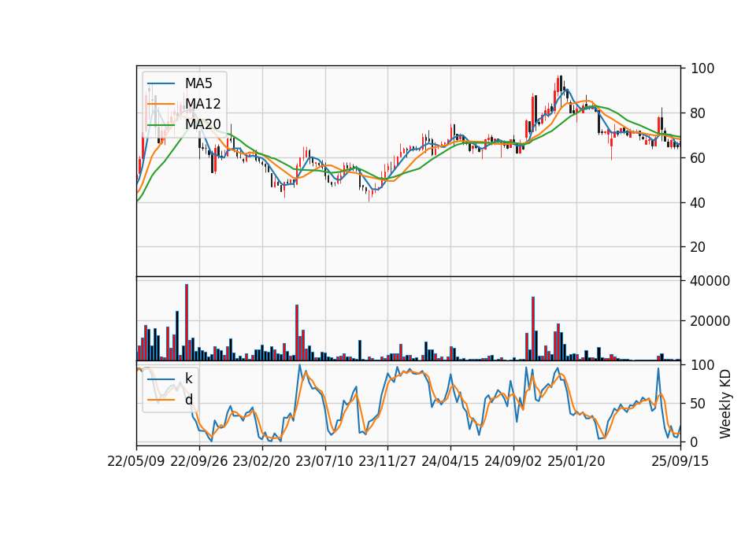Click the MA20 legend label
The image size is (756, 543).
(x=202, y=124)
